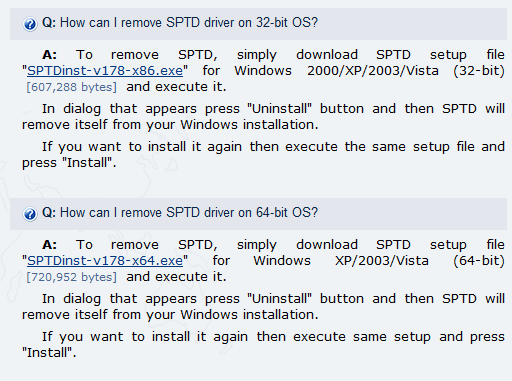
Task: Click "Windows 2000/XP/2003/Vista" text
Action: pos(336,71)
